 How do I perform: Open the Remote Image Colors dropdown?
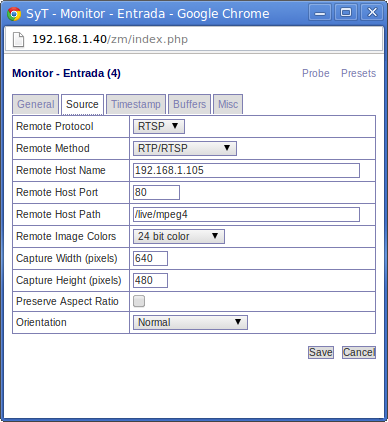pos(179,236)
